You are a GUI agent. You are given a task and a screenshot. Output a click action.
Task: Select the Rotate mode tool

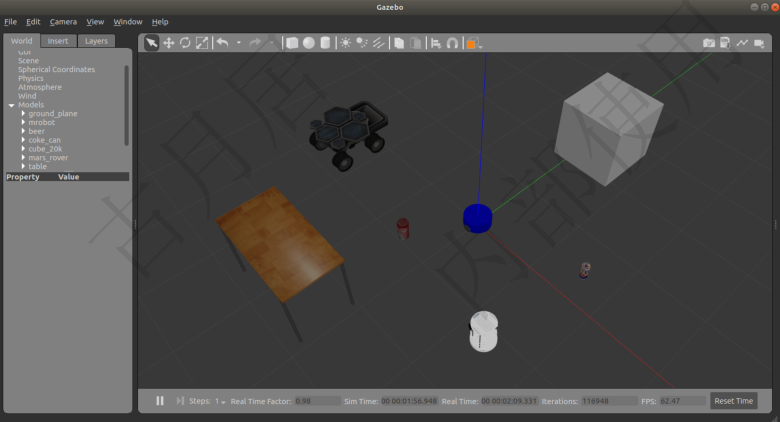[x=185, y=43]
